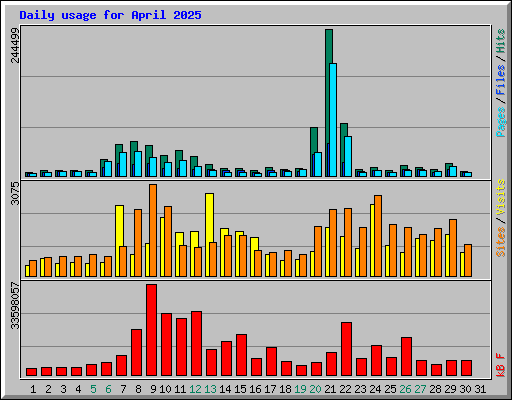Viewport: 512px width, 400px height.
Task: Click day label 25 on the x-axis
Action: [390, 389]
